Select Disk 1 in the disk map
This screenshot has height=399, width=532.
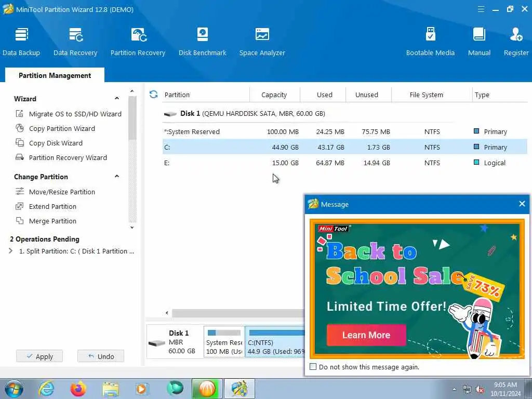(175, 342)
